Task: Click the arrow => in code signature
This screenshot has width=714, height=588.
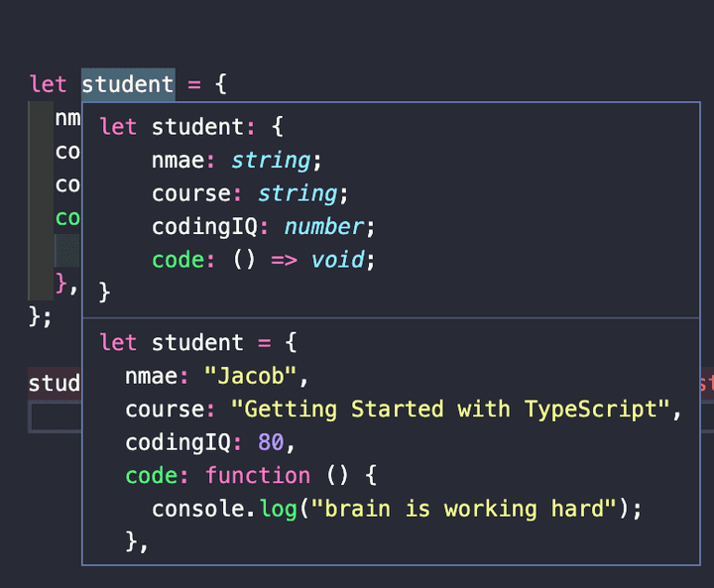Action: (284, 260)
